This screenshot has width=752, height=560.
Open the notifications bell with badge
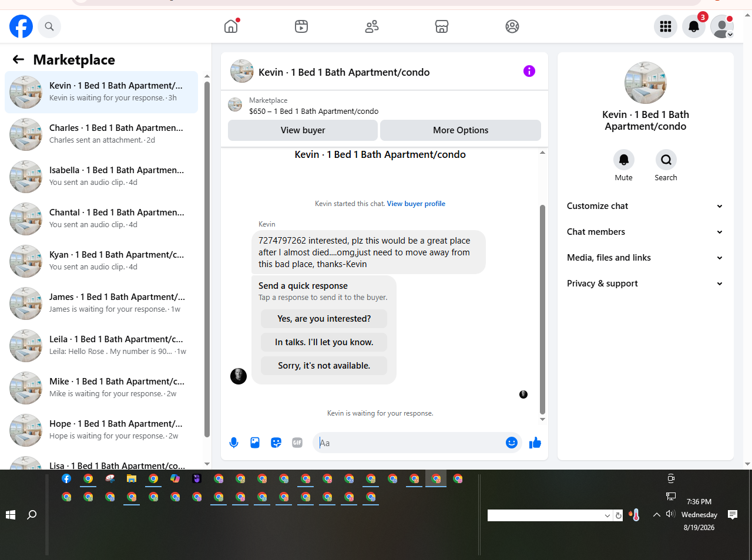pyautogui.click(x=694, y=26)
